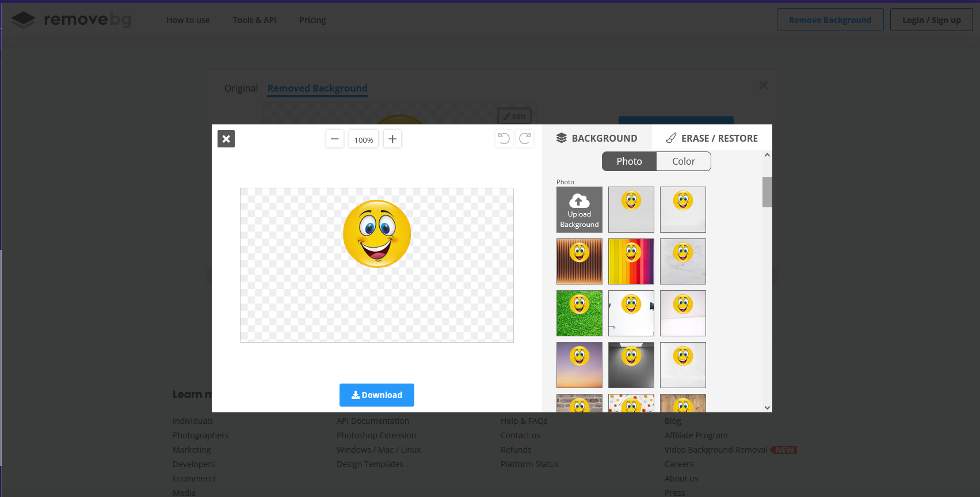Select the Photo toggle option
This screenshot has width=980, height=497.
629,161
